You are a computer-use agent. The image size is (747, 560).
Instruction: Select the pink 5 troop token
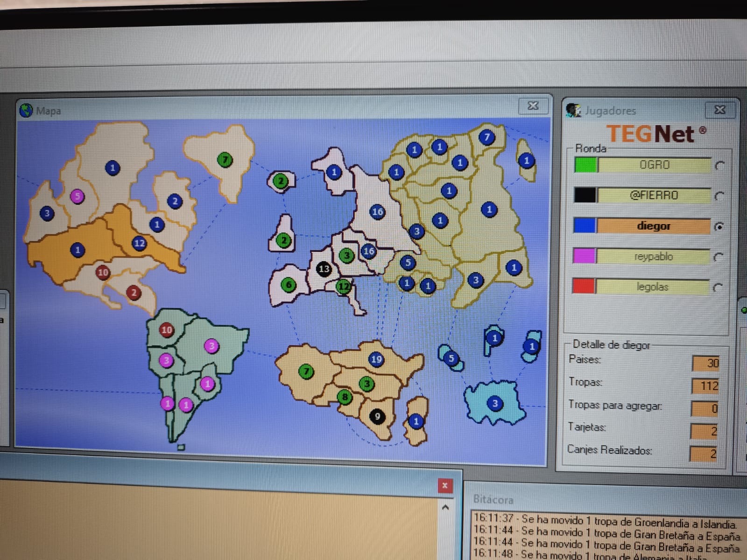coord(78,196)
